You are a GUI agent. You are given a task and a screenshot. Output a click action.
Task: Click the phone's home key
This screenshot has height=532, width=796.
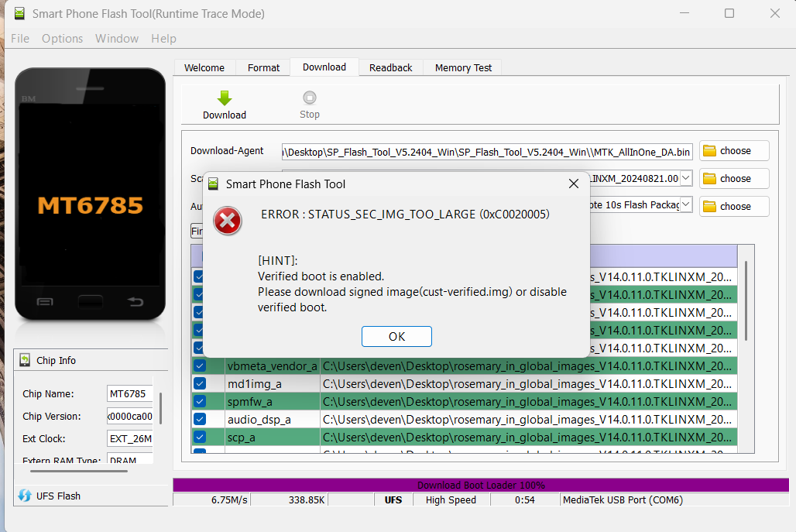pos(91,301)
